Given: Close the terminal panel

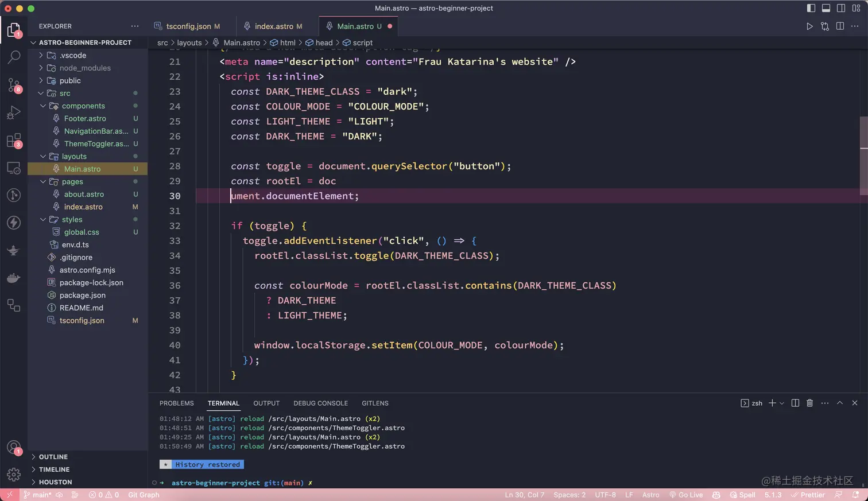Looking at the screenshot, I should pos(855,403).
